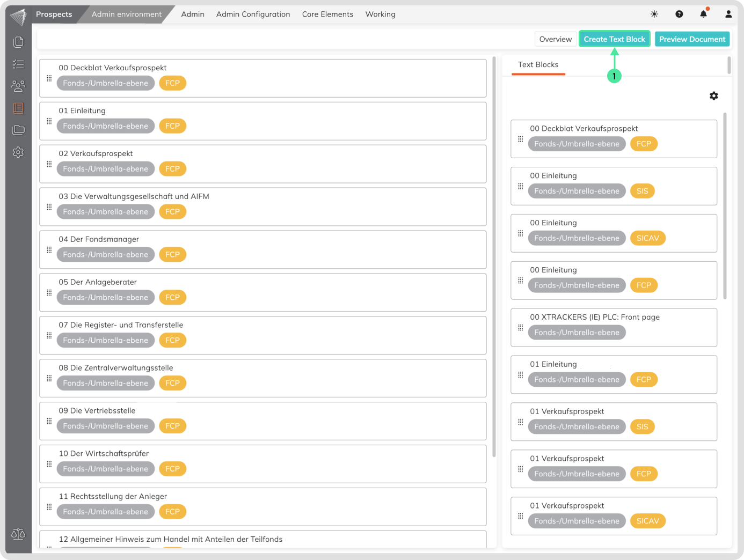The image size is (744, 560).
Task: Open the notifications bell
Action: (x=703, y=14)
